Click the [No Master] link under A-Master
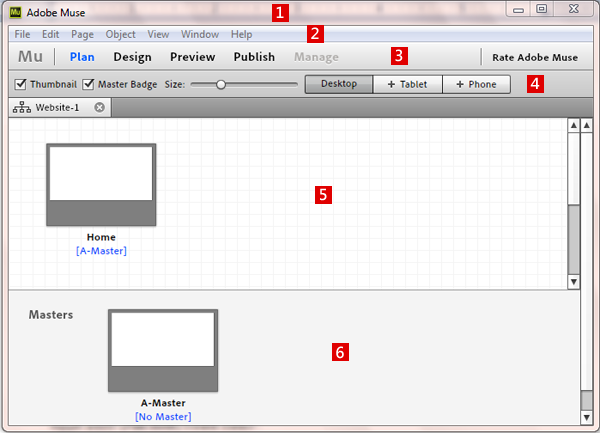 click(x=163, y=417)
